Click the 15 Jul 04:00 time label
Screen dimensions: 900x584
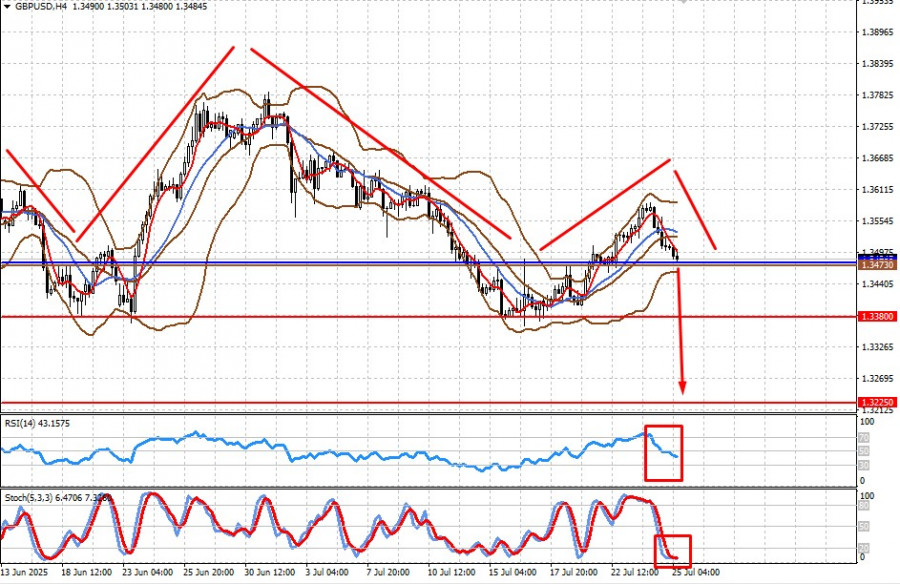[513, 573]
